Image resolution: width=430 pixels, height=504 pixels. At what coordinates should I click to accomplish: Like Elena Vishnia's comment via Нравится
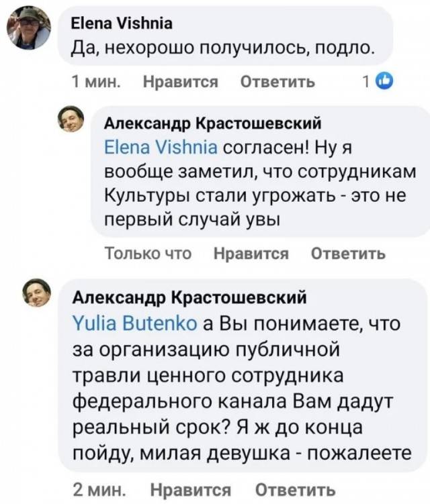click(x=181, y=82)
